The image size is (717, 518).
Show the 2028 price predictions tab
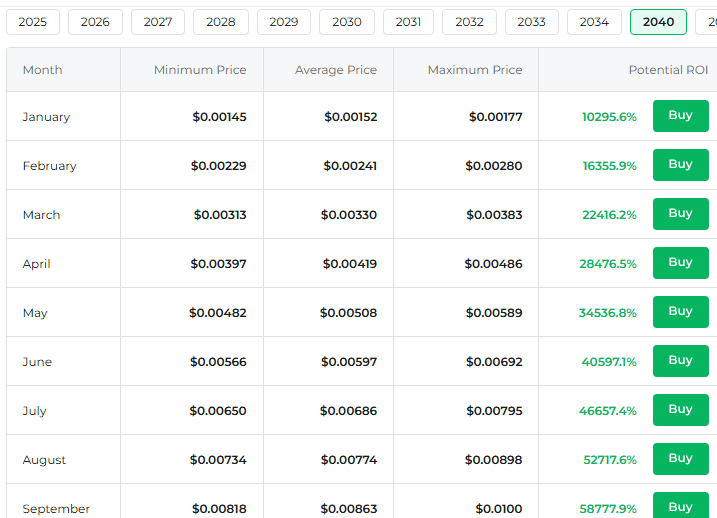[x=221, y=22]
